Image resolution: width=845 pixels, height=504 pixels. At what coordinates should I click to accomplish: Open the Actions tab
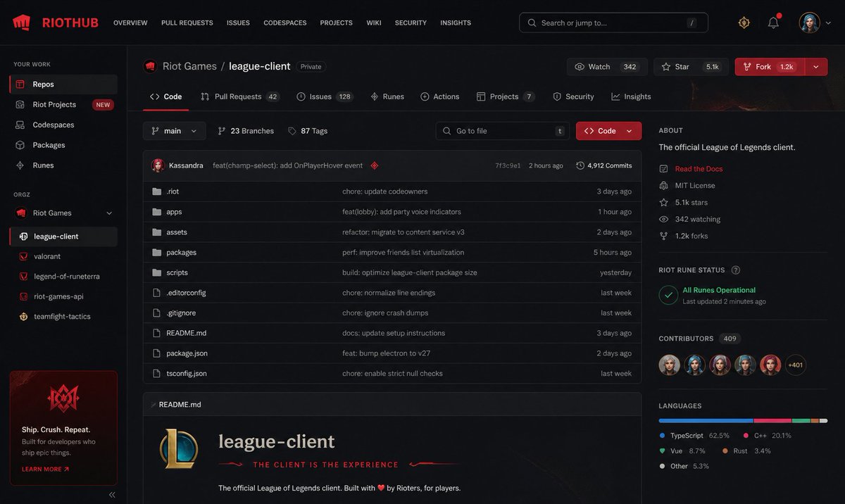(439, 96)
